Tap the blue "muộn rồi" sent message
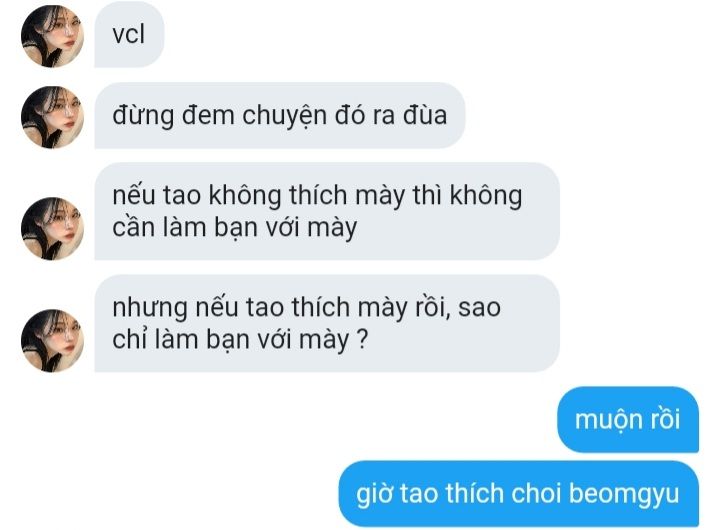The width and height of the screenshot is (720, 530). pos(628,419)
